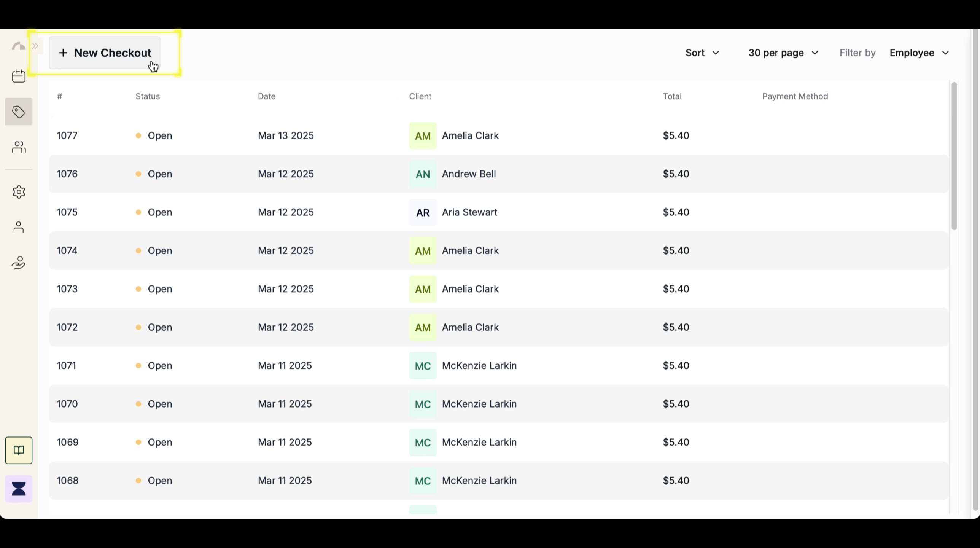This screenshot has width=980, height=548.
Task: Click the app logo at top left
Action: click(x=18, y=46)
